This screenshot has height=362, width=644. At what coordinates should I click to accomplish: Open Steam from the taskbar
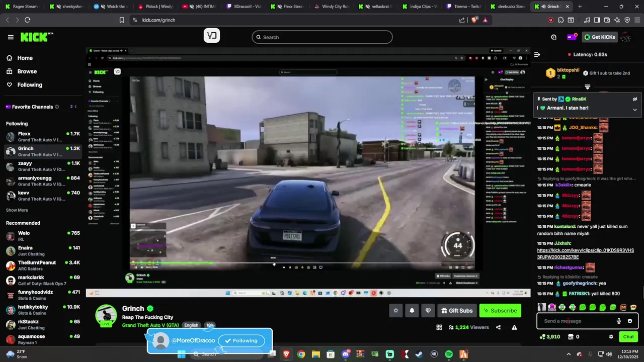pyautogui.click(x=419, y=354)
